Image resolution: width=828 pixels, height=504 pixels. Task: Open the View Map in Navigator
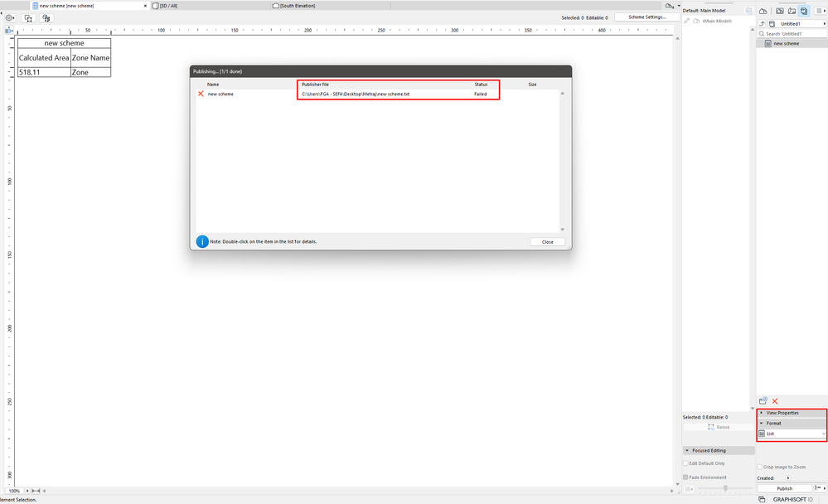779,11
